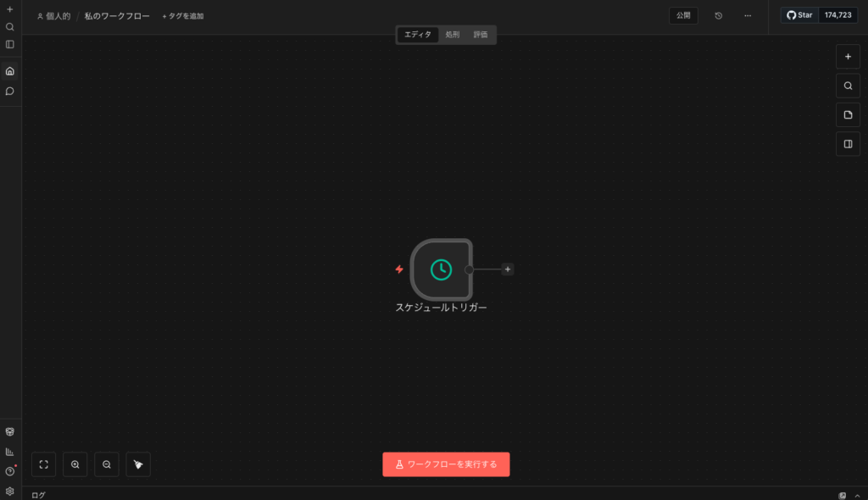Toggle the right side panel on canvas
Image resolution: width=868 pixels, height=500 pixels.
click(848, 144)
